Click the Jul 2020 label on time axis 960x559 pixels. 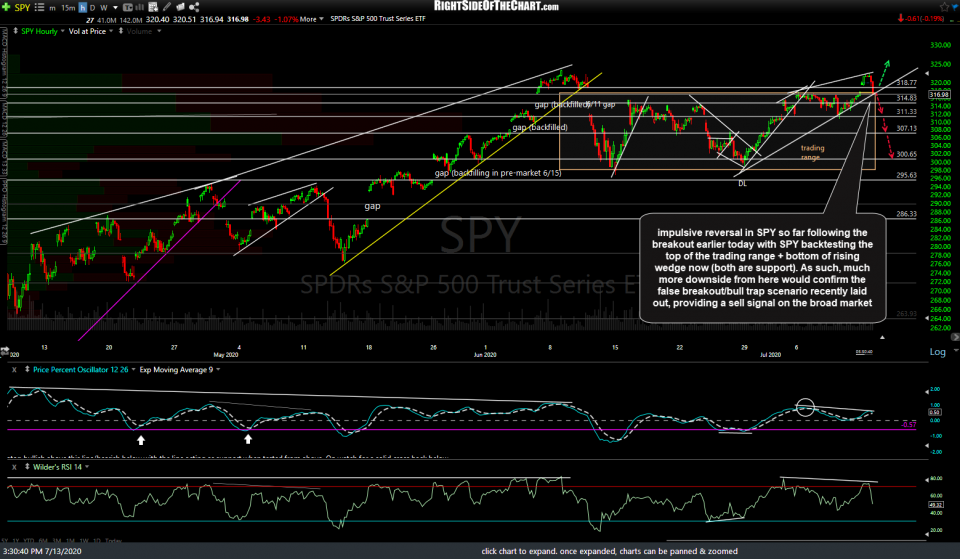[770, 355]
